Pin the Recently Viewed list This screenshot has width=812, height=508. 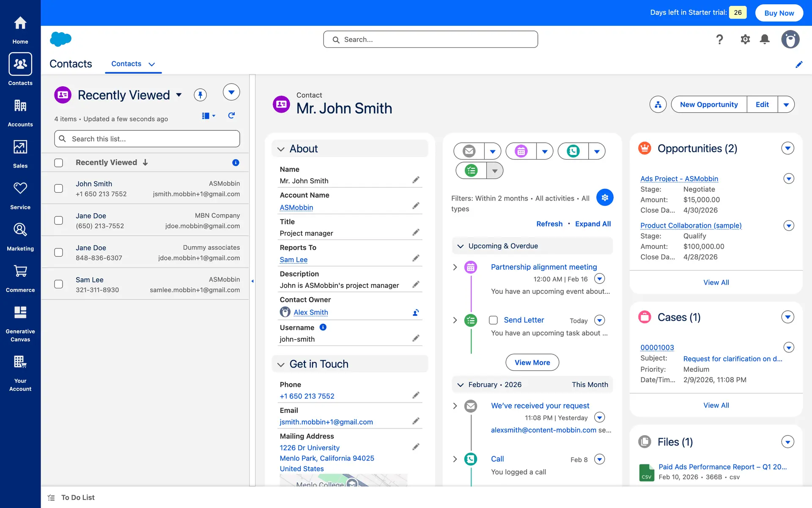click(x=200, y=95)
